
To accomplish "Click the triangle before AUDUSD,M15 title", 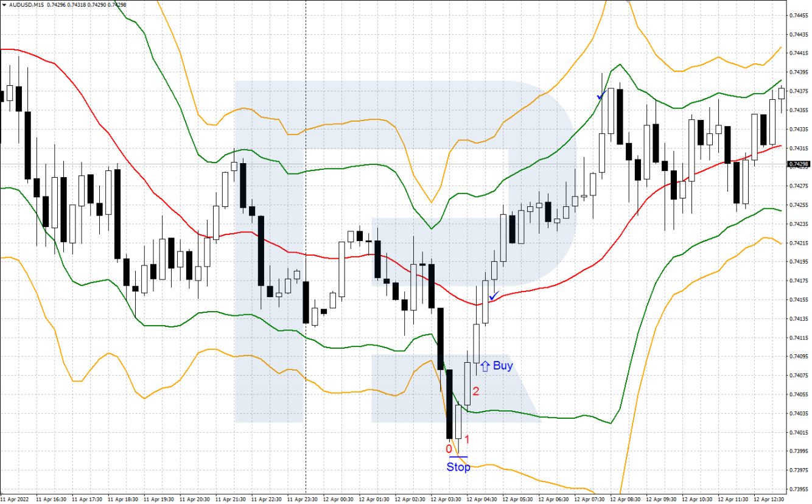I will (x=4, y=4).
